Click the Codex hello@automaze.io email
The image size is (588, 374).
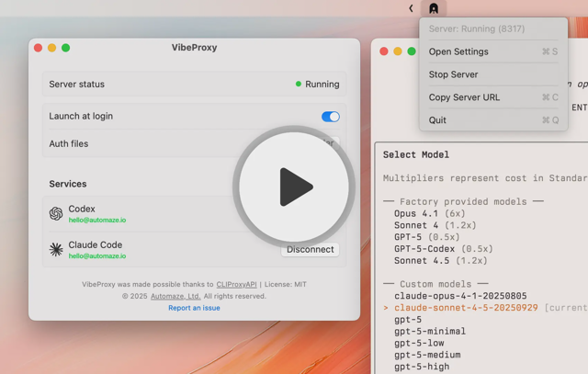point(97,221)
